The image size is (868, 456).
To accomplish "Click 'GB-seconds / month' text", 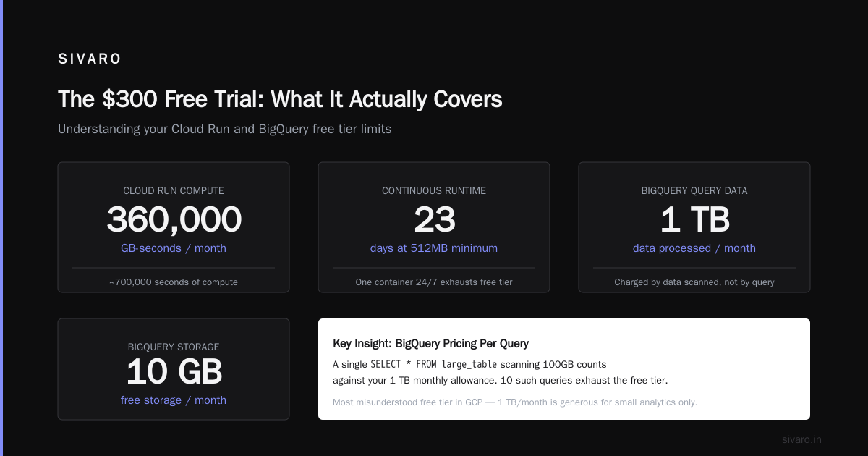I will tap(174, 248).
